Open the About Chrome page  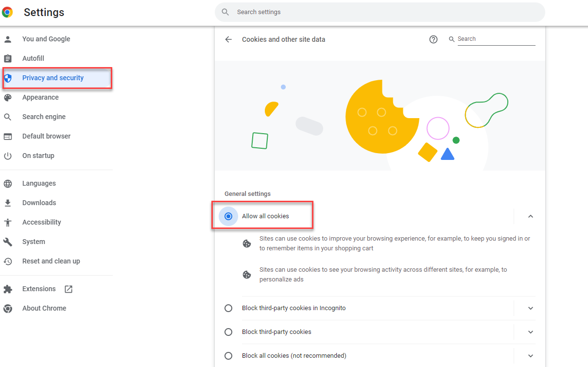point(44,309)
